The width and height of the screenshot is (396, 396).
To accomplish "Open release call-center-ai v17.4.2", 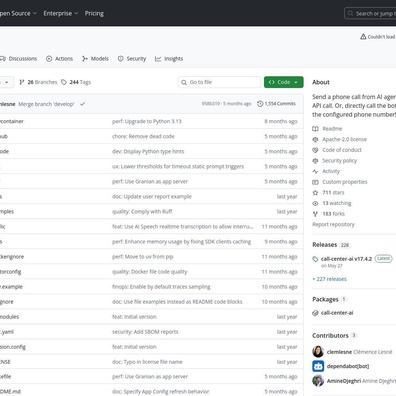I will pos(346,259).
